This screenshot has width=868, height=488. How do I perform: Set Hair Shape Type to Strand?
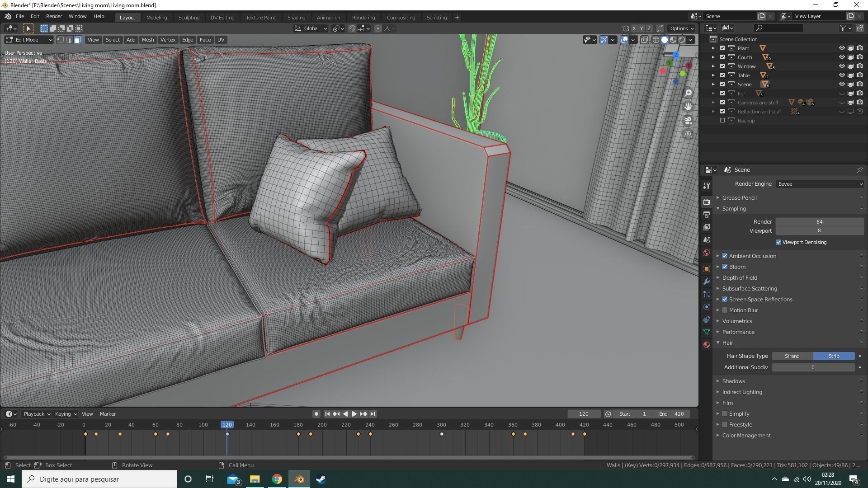click(x=792, y=356)
